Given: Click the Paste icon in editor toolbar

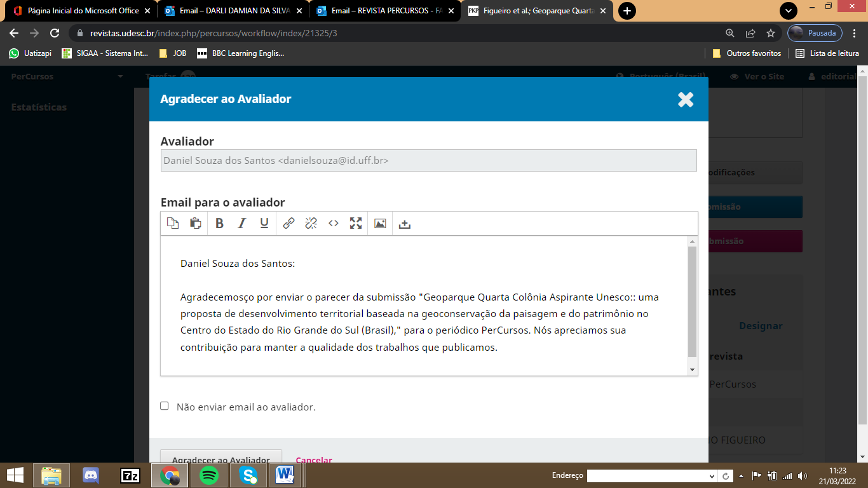Looking at the screenshot, I should [x=196, y=224].
